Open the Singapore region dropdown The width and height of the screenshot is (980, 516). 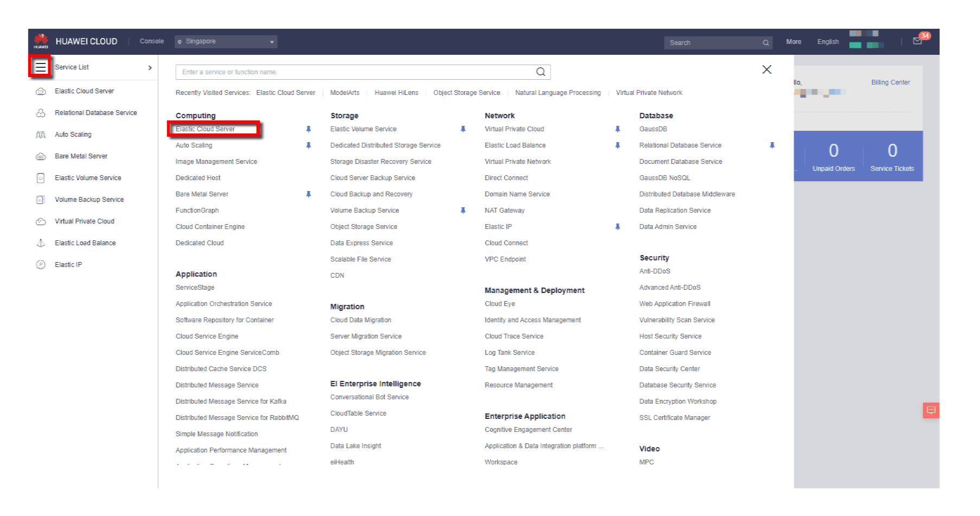click(226, 42)
